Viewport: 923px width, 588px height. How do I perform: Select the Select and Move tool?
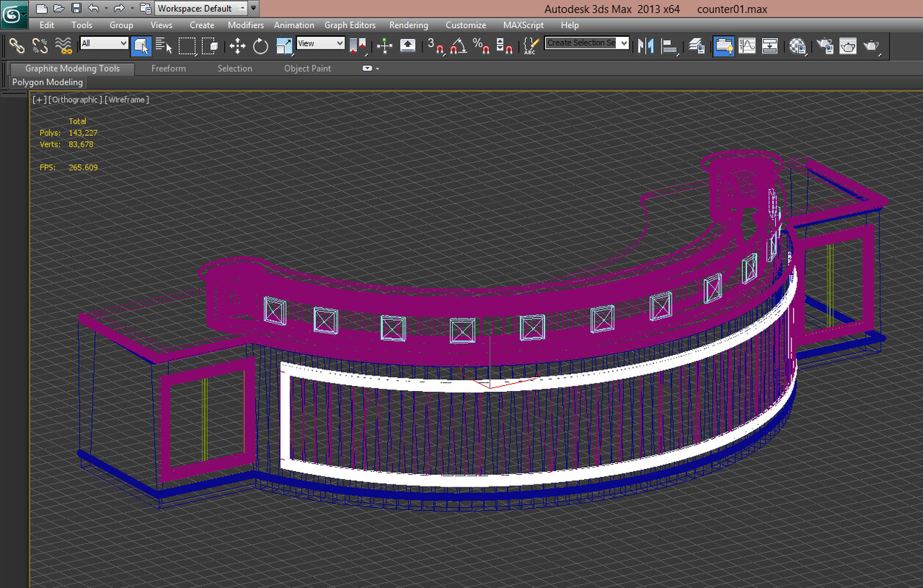pos(237,46)
